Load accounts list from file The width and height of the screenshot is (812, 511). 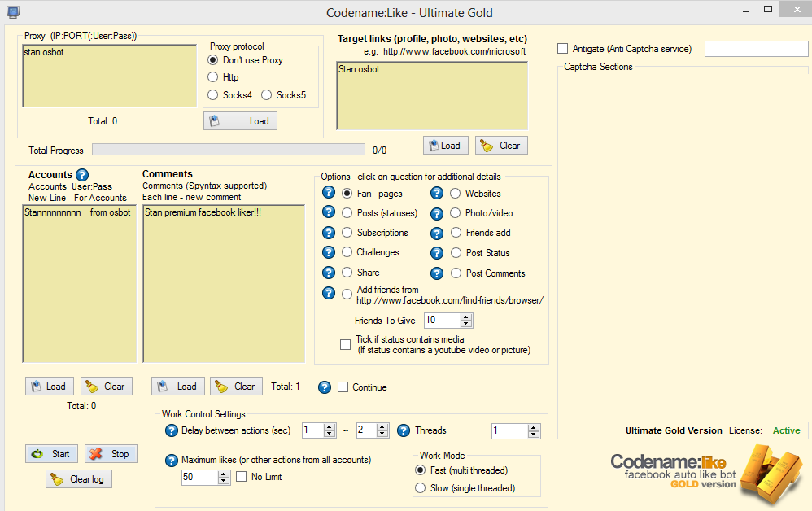tap(50, 387)
